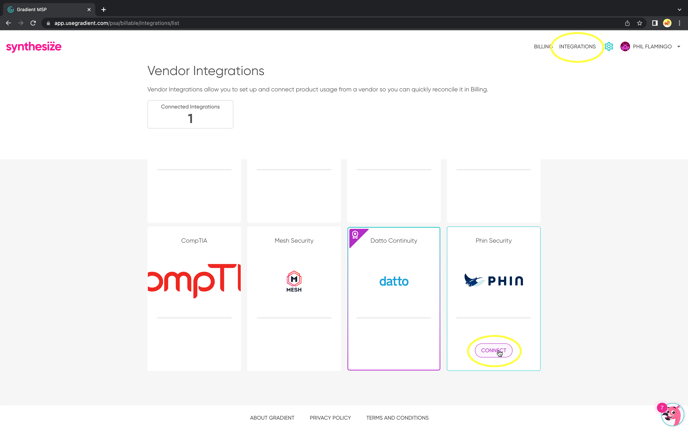
Task: Click the Mesh Security title text
Action: tap(294, 240)
